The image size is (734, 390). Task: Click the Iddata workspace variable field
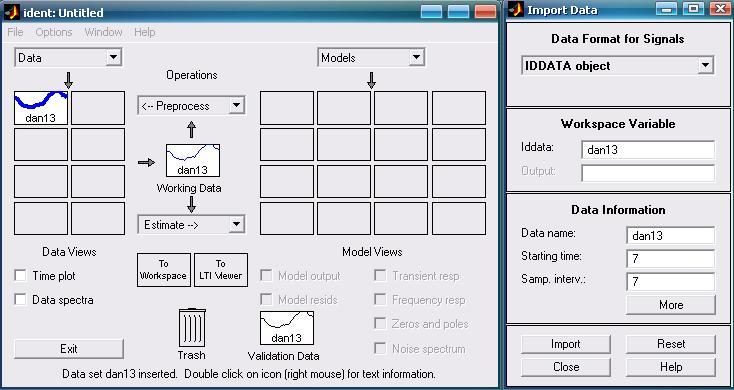[648, 150]
